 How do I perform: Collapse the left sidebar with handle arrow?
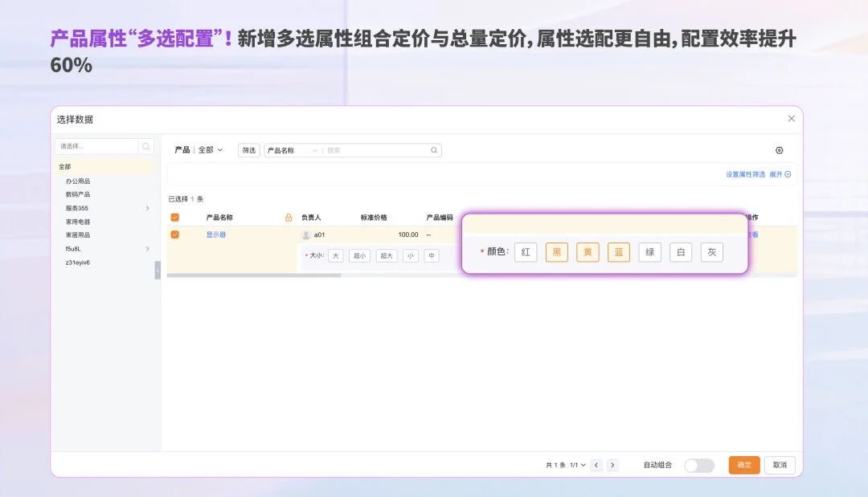click(x=158, y=271)
